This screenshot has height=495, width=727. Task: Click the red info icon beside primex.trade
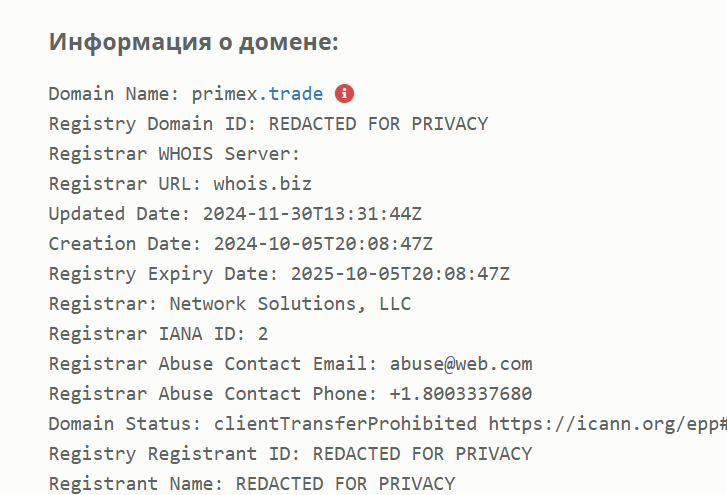[x=344, y=94]
